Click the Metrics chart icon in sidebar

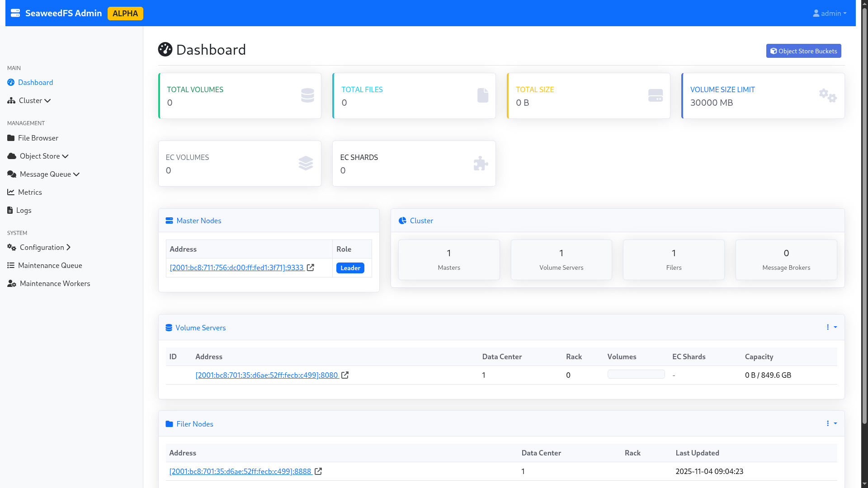(11, 192)
